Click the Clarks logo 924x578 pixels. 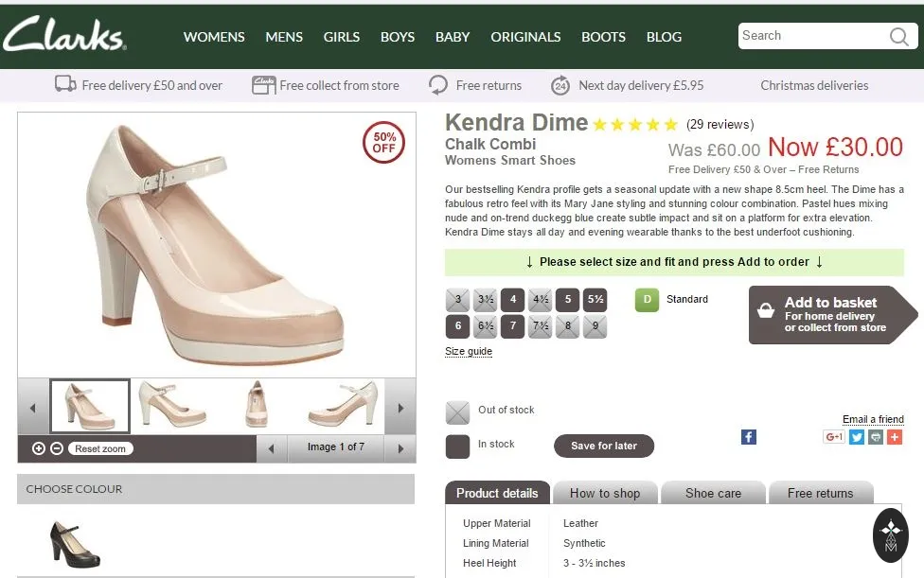64,33
